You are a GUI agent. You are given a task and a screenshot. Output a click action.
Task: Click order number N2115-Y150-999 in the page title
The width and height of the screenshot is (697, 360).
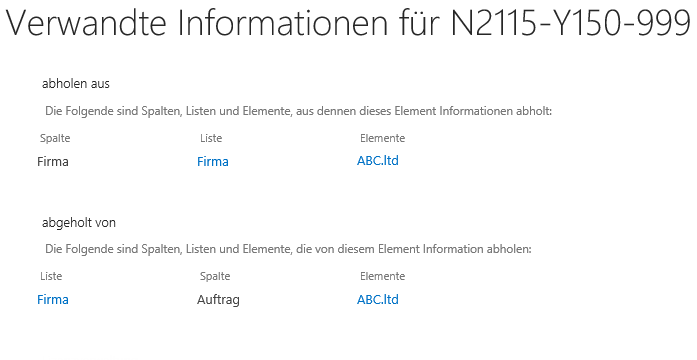pyautogui.click(x=570, y=23)
